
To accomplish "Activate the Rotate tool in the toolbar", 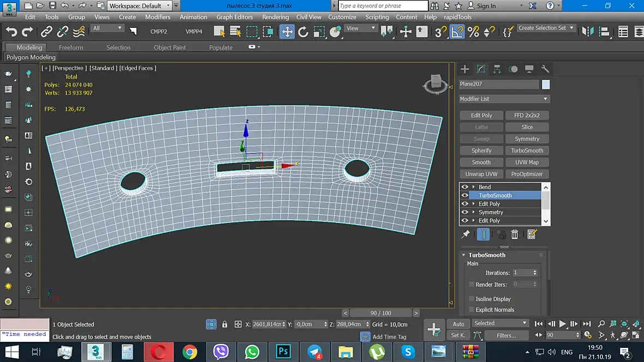I will click(x=303, y=32).
